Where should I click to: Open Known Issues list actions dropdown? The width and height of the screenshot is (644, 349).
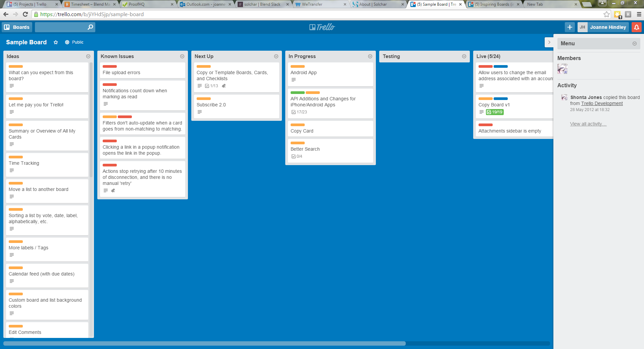click(182, 56)
